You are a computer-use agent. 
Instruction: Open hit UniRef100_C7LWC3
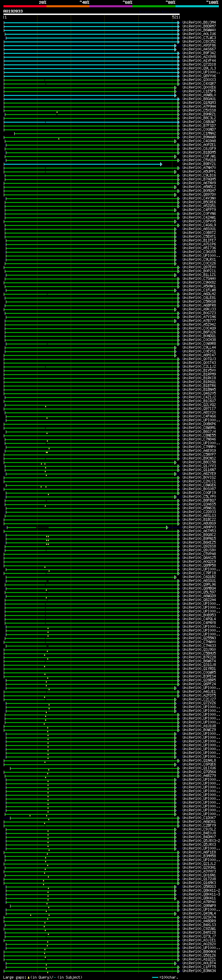point(199,38)
